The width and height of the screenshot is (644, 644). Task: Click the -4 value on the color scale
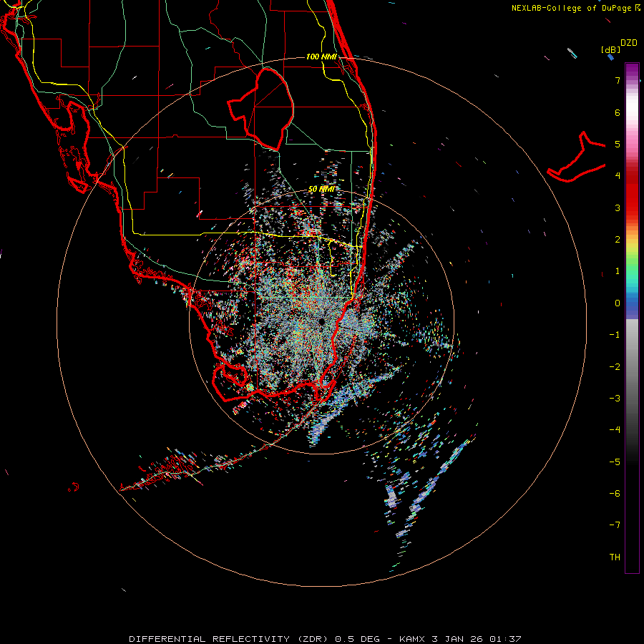coord(615,430)
